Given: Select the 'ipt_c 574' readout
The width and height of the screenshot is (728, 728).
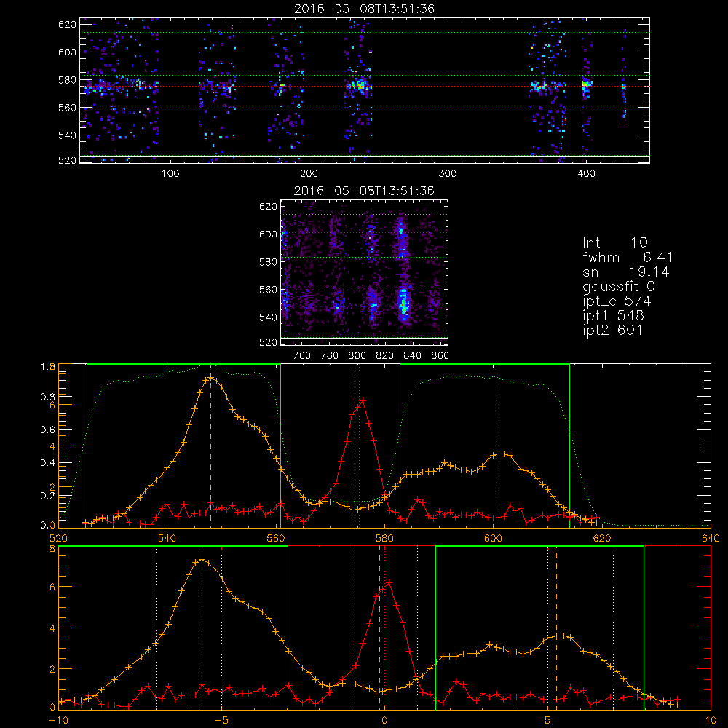Looking at the screenshot, I should (617, 301).
